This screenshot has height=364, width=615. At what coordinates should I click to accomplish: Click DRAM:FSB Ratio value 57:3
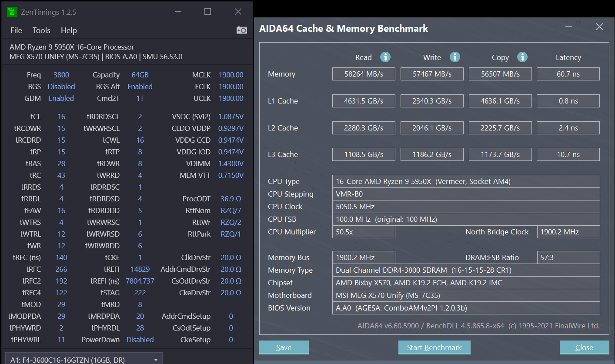click(568, 257)
